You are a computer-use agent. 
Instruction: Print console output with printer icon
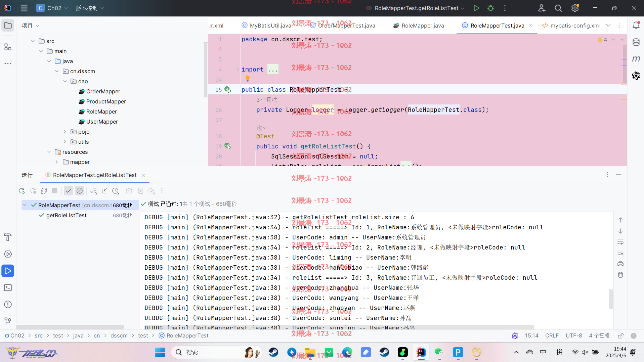[x=620, y=264]
